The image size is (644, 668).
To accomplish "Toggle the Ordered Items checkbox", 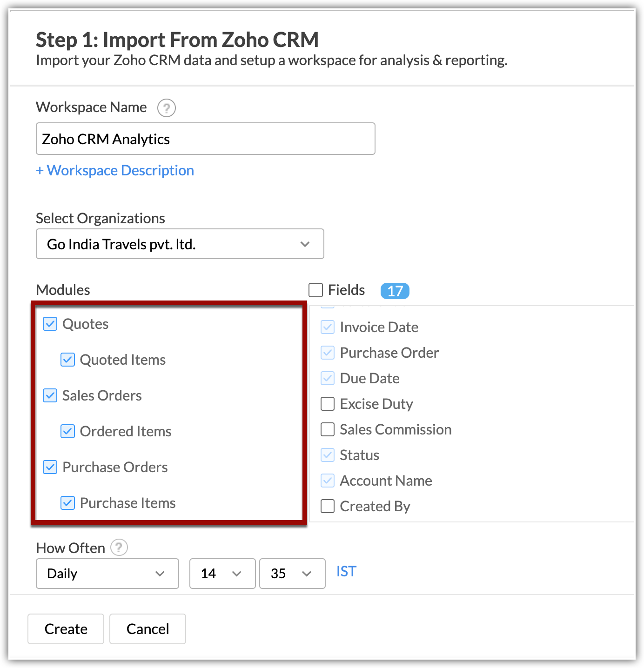I will tap(67, 431).
